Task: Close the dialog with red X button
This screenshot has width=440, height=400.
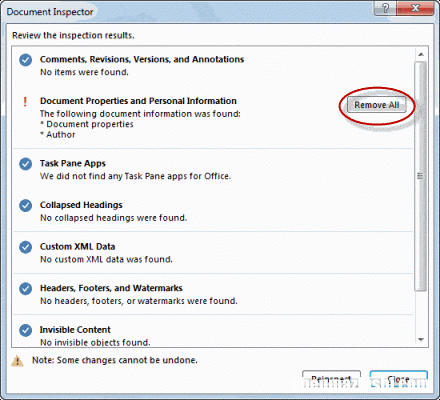Action: [x=416, y=8]
